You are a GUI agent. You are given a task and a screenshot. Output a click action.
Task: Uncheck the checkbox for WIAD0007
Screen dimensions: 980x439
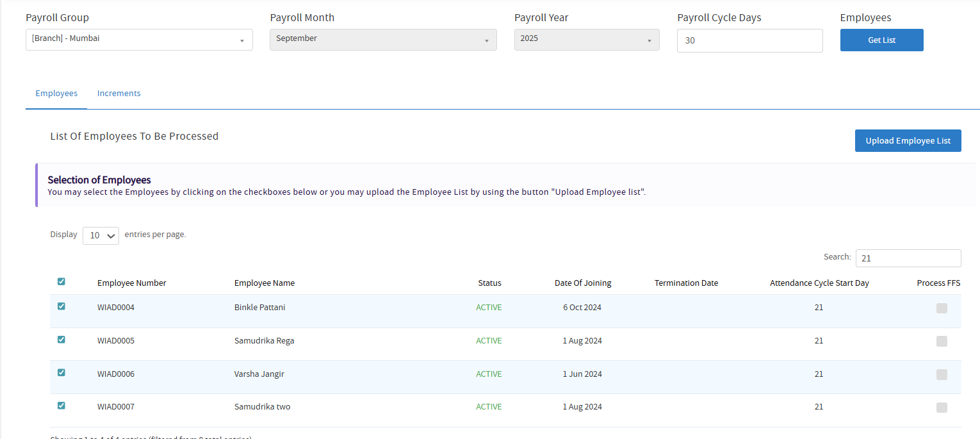61,406
